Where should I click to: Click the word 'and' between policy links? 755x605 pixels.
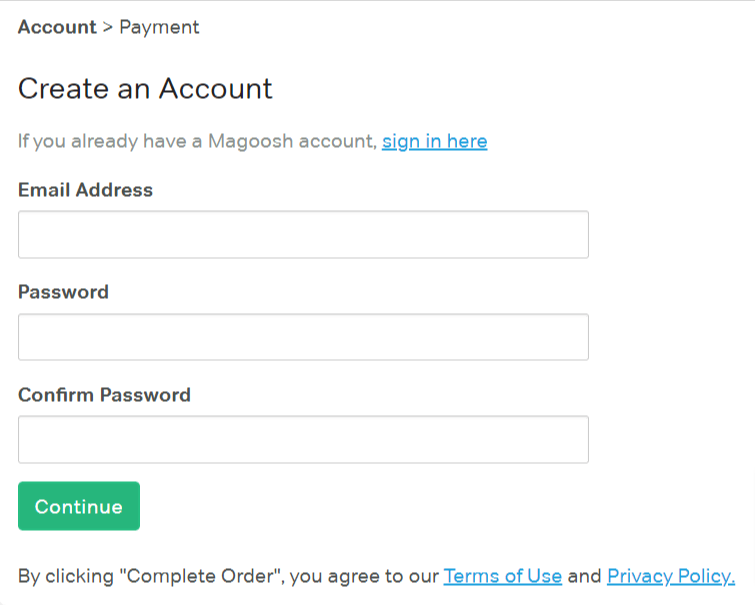point(584,576)
